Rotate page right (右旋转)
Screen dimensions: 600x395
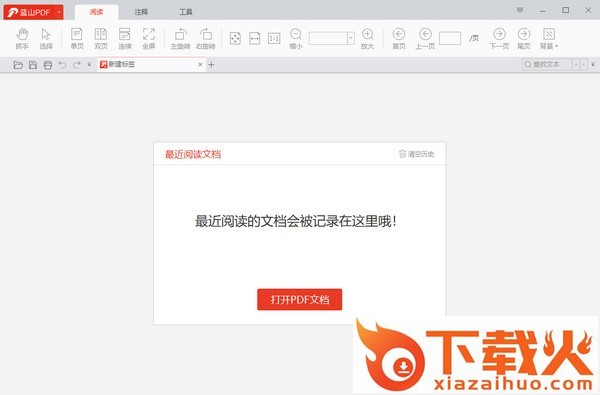point(205,38)
